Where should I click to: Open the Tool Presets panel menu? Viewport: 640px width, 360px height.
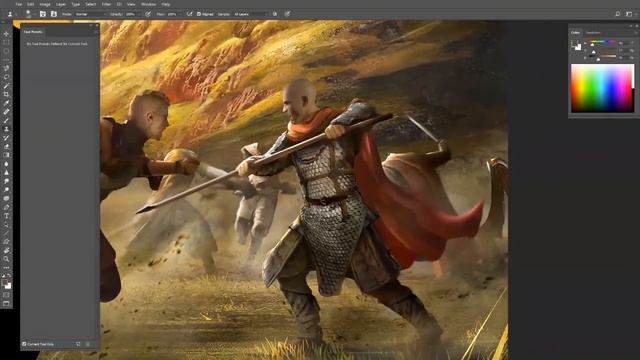click(x=96, y=32)
